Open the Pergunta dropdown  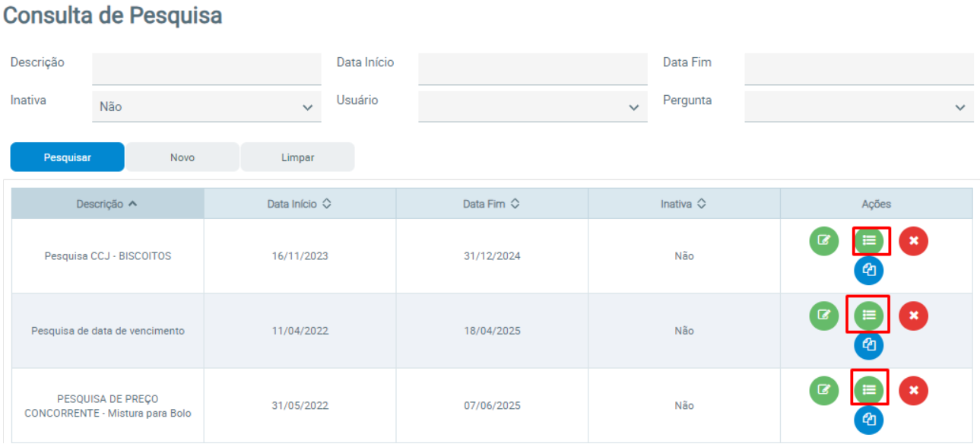point(858,107)
